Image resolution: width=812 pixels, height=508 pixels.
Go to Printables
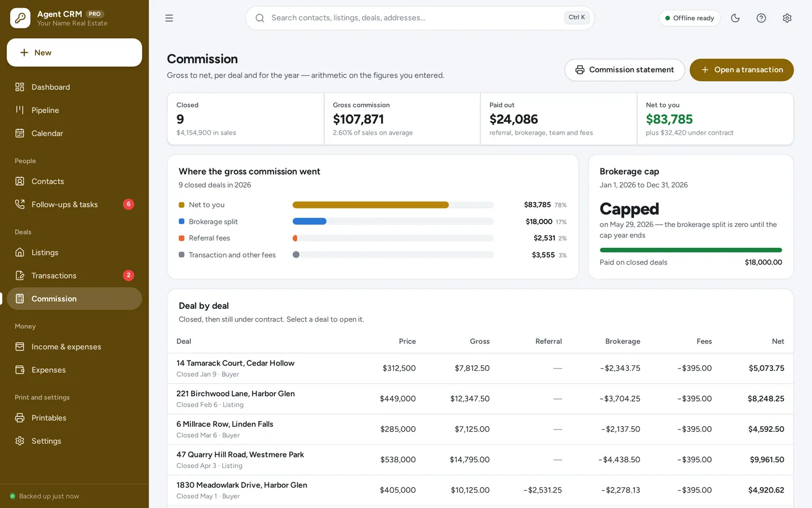(x=74, y=418)
